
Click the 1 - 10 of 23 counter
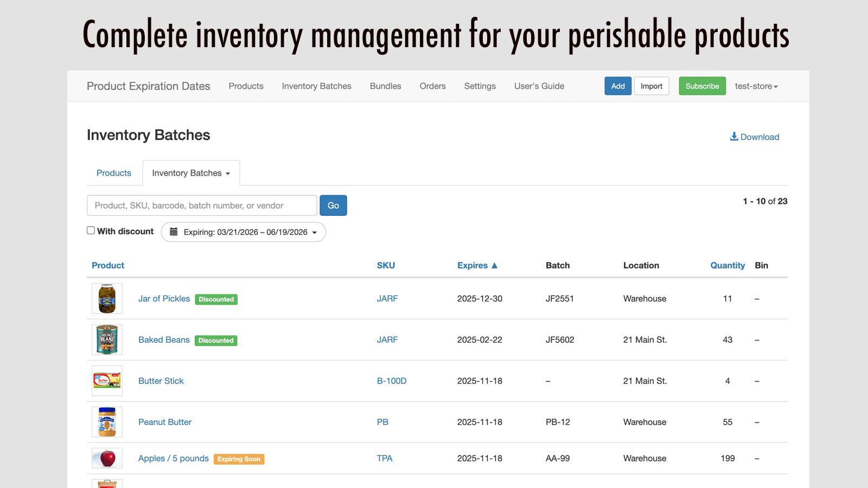point(765,201)
